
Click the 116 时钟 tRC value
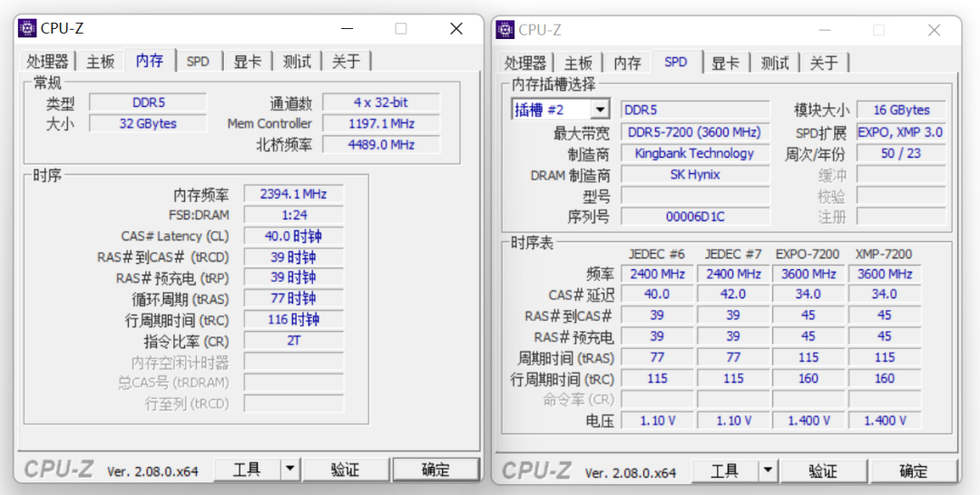[x=294, y=320]
